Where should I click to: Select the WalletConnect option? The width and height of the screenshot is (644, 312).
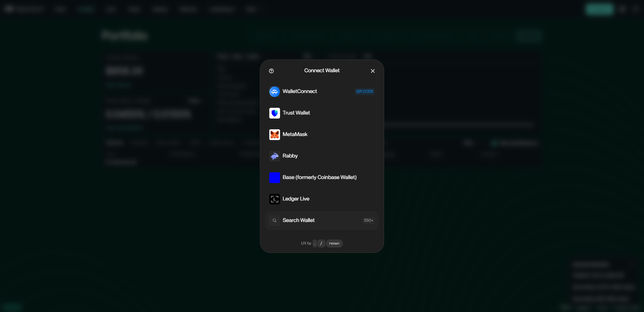click(x=322, y=92)
